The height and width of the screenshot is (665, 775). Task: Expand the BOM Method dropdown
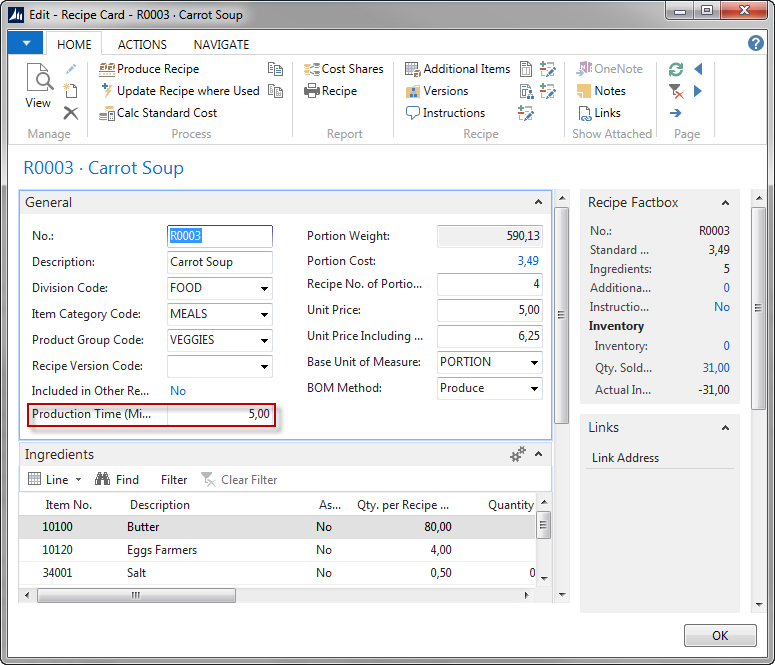[534, 388]
